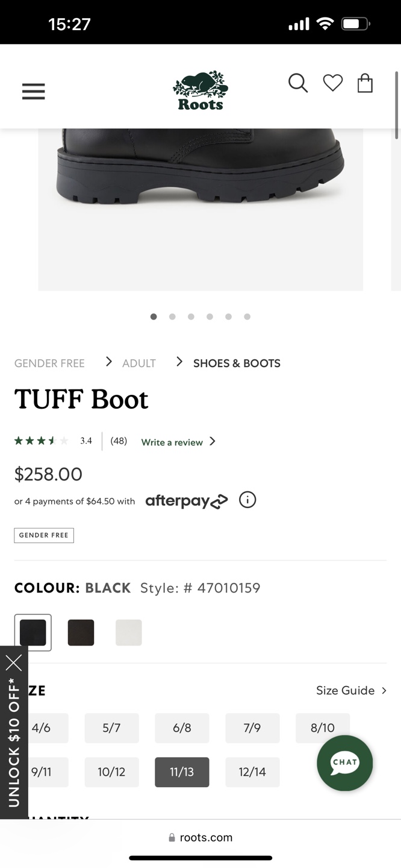Select the dark brown colour swatch

(81, 632)
